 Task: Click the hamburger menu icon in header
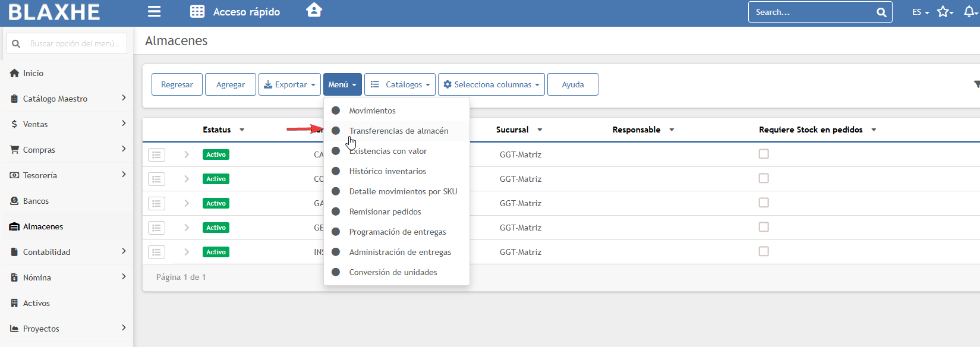(155, 11)
